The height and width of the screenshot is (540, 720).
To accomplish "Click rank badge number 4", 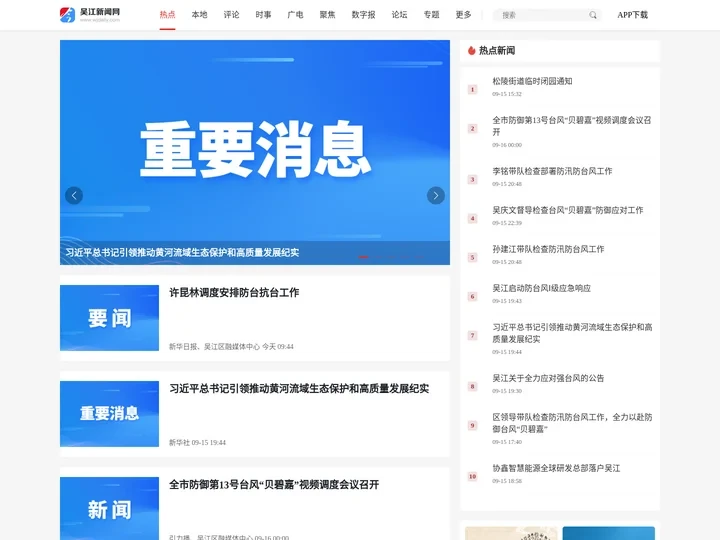I will pos(472,219).
